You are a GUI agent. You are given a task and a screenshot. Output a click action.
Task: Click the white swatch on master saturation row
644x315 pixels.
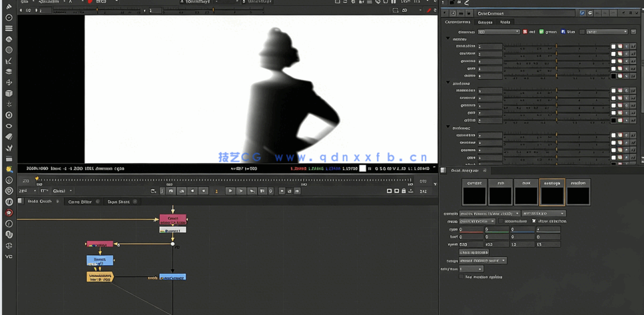(613, 47)
